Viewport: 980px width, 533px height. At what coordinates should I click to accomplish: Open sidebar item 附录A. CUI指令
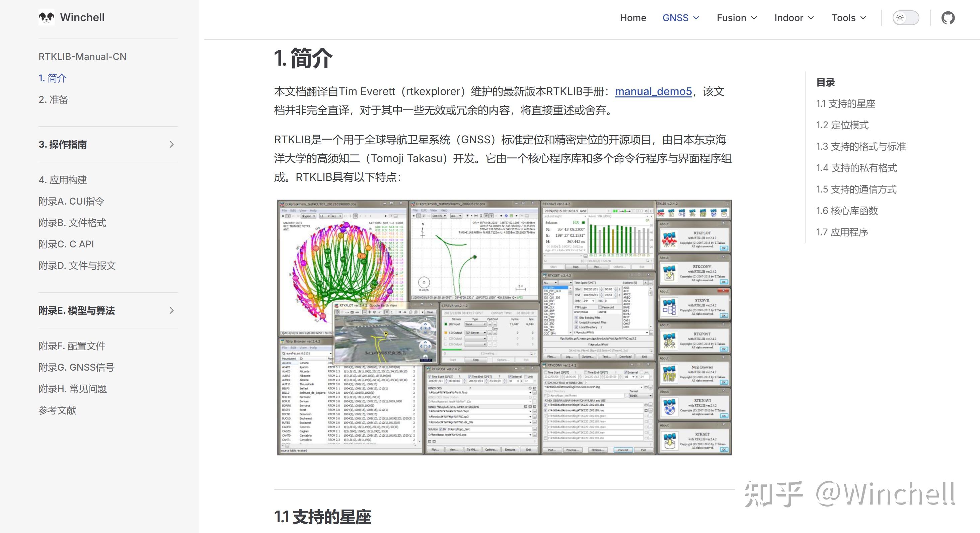pyautogui.click(x=71, y=201)
